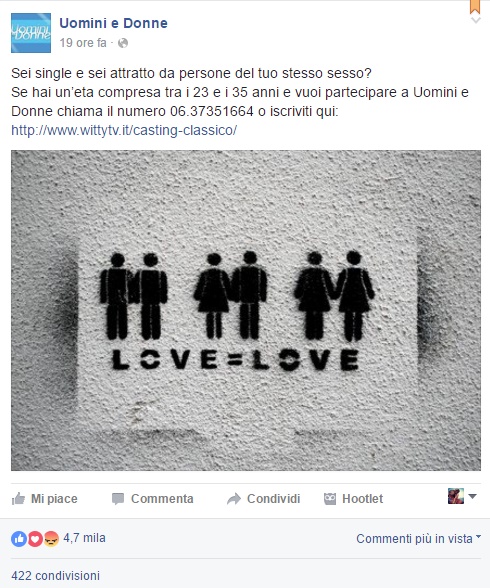Click the Uomini e Donne profile picture
Viewport: 490px width, 588px height.
point(31,33)
